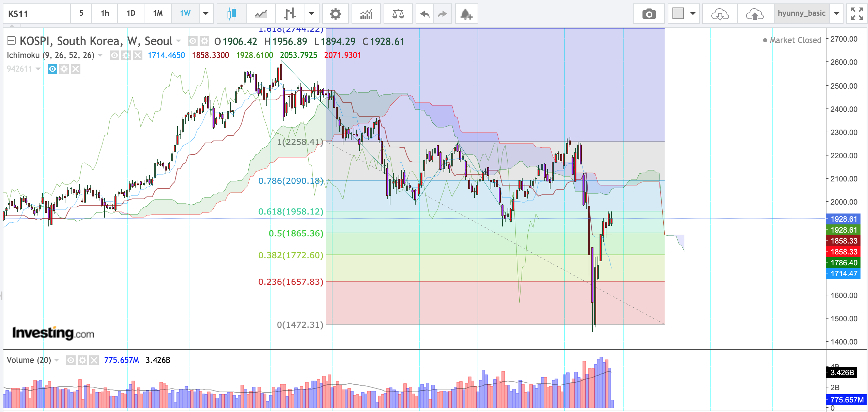Switch to 1D timeframe

click(131, 14)
